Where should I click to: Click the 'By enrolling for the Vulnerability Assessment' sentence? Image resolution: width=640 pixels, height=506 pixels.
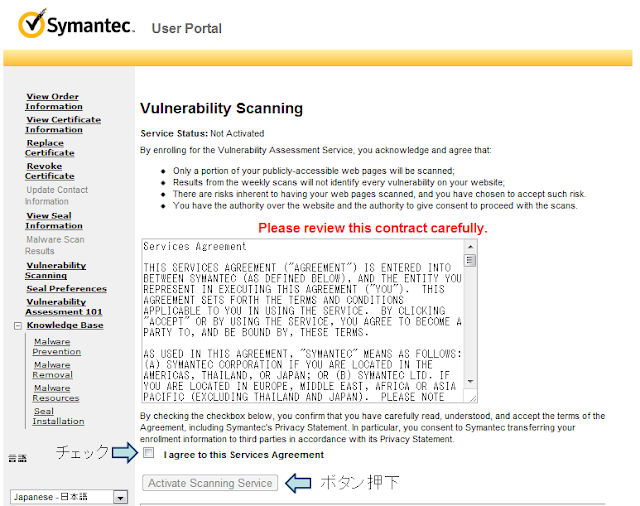316,150
